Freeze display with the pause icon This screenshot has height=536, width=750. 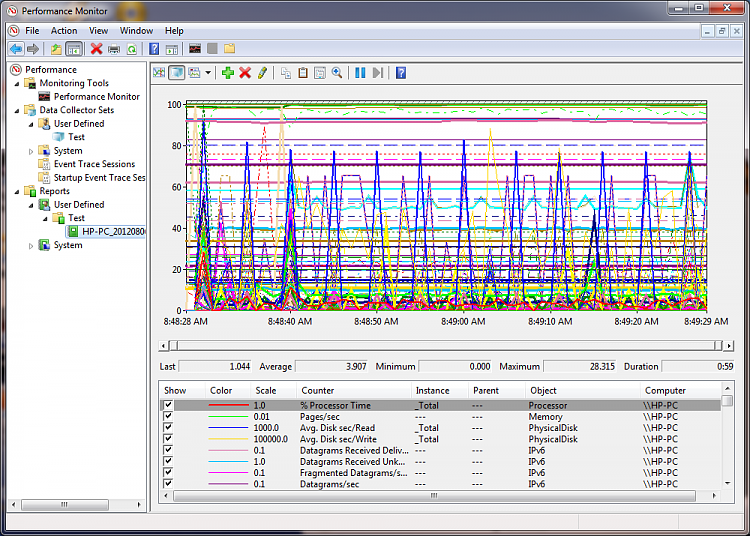tap(360, 73)
